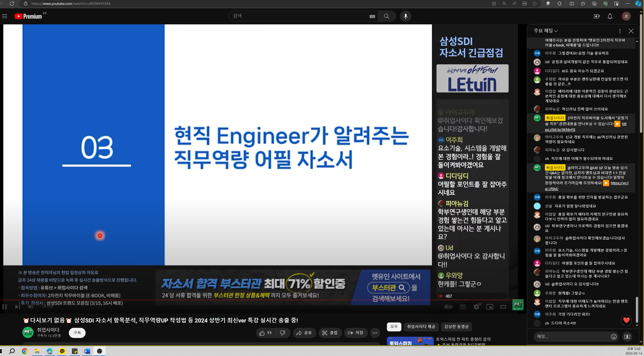644x356 pixels.
Task: Toggle subtitles captions button
Action: pos(463,307)
